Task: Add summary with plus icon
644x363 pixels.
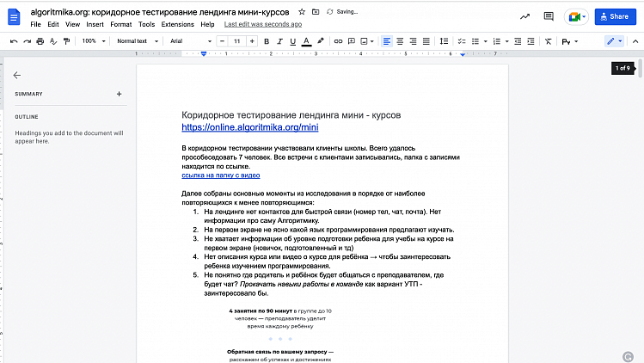Action: 119,94
